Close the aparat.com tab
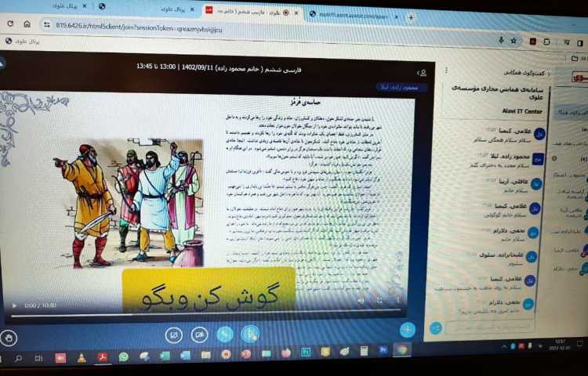This screenshot has height=376, width=588. (x=397, y=17)
